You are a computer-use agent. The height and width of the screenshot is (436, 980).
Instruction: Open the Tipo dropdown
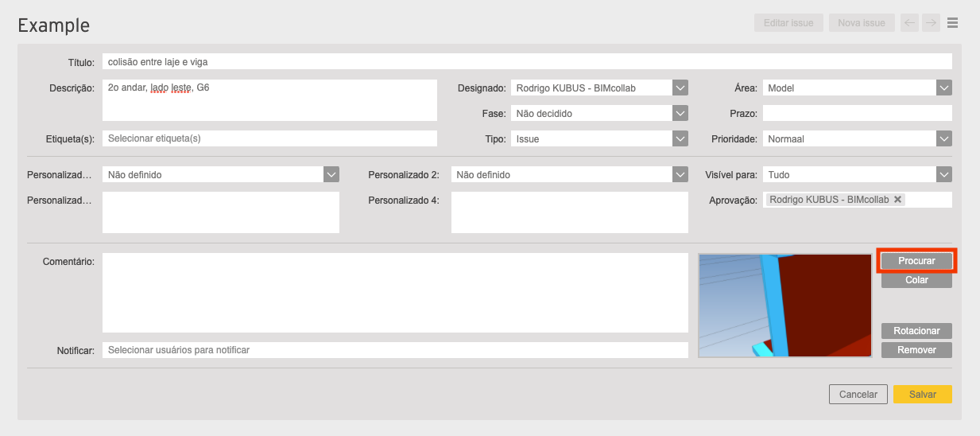(680, 138)
